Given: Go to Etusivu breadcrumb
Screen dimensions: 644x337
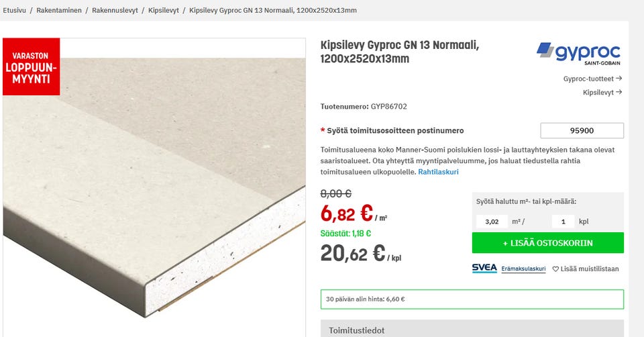Looking at the screenshot, I should (x=14, y=10).
